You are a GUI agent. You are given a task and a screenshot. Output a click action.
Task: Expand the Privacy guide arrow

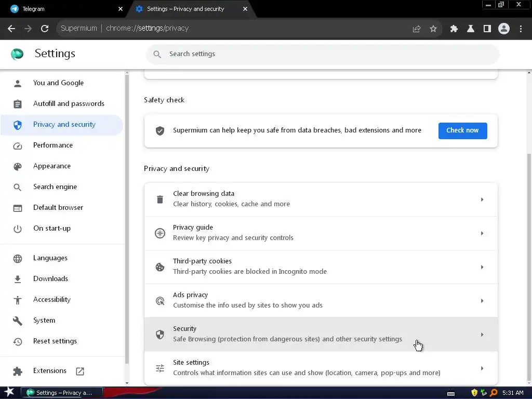(x=482, y=233)
